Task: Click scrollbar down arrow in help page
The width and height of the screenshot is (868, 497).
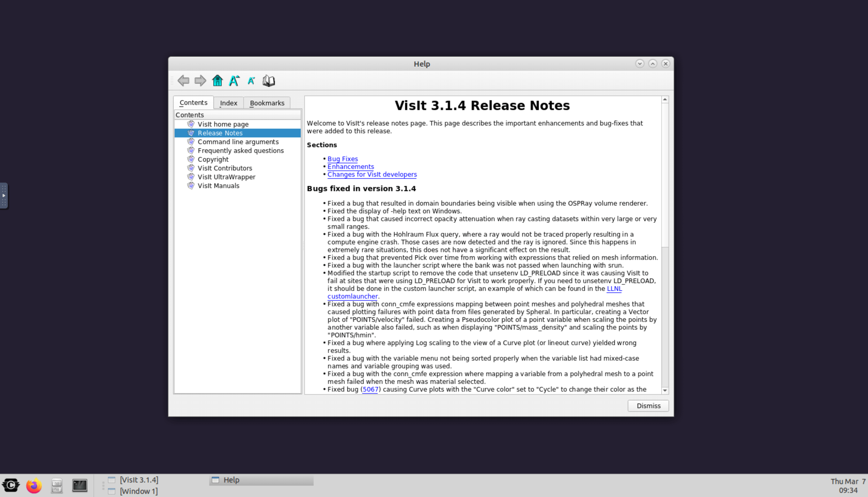Action: (x=665, y=390)
